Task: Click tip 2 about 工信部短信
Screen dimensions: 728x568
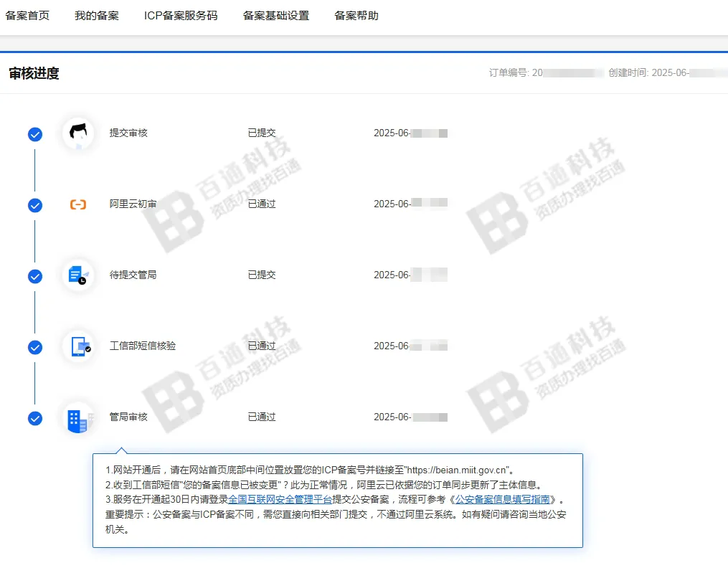Action: click(x=323, y=485)
